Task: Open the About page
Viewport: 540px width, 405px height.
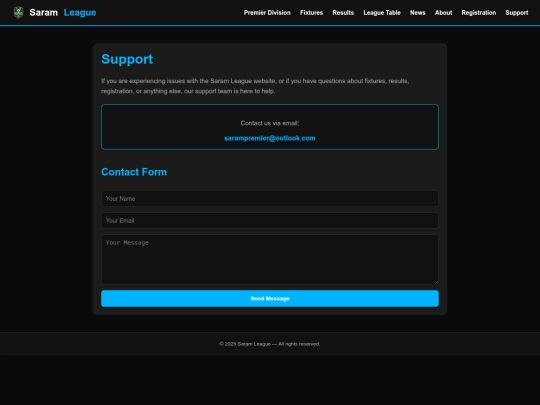Action: pyautogui.click(x=443, y=13)
